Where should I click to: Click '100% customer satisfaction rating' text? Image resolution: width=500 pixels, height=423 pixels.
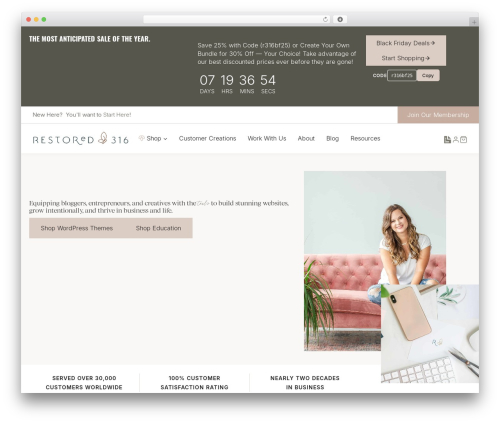pos(194,382)
